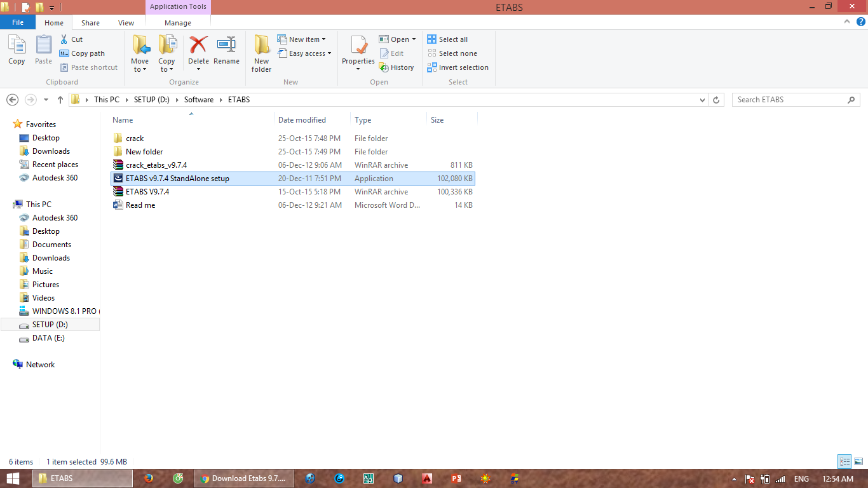Image resolution: width=868 pixels, height=488 pixels.
Task: Expand the Easy access dropdown
Action: tap(305, 53)
